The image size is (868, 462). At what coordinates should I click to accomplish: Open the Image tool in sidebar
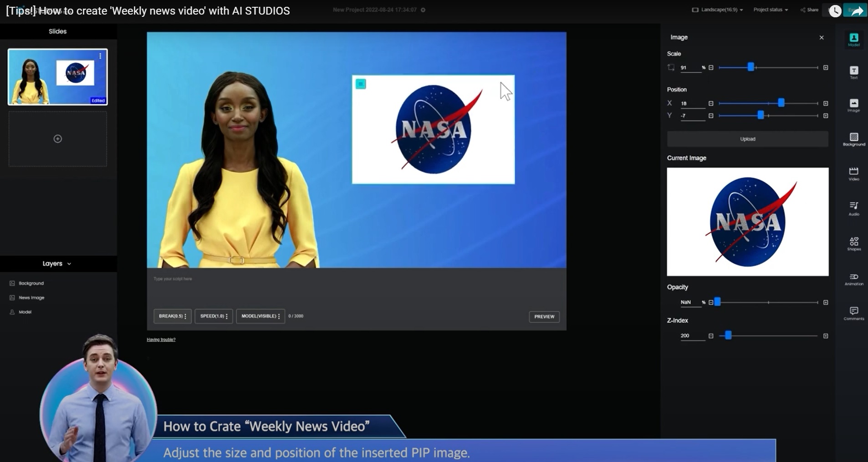tap(854, 106)
